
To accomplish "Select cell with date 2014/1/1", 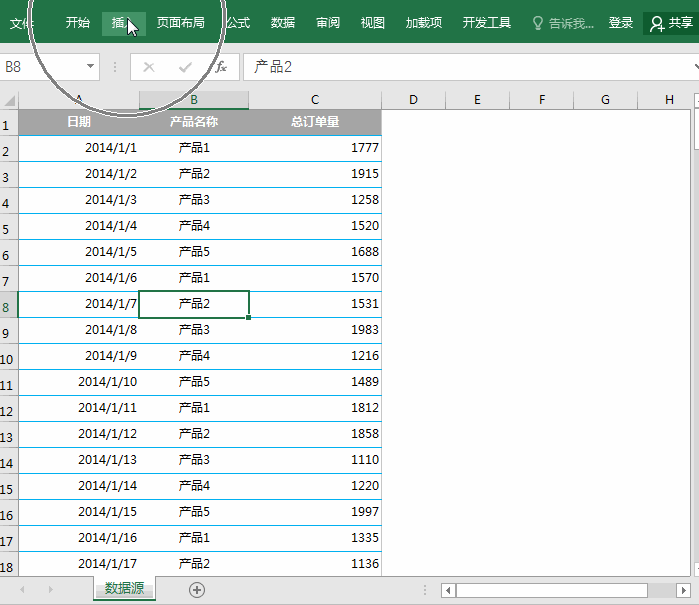I will [79, 148].
